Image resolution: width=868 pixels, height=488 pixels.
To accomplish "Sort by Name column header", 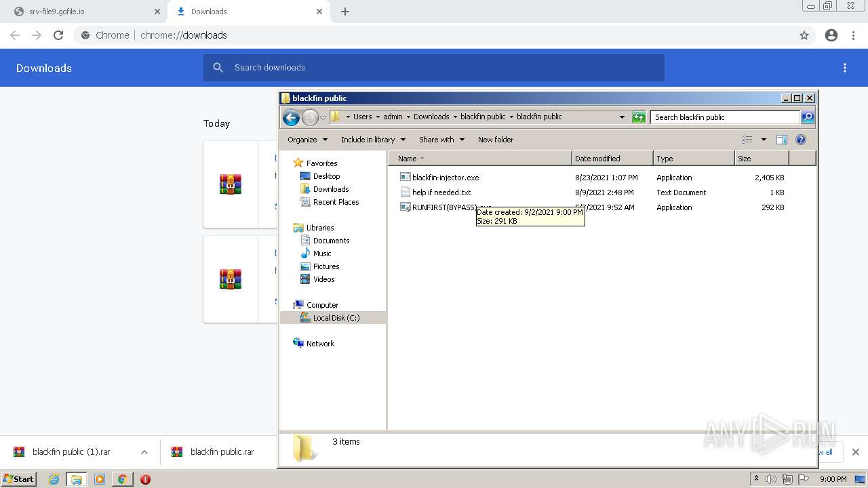I will (480, 159).
